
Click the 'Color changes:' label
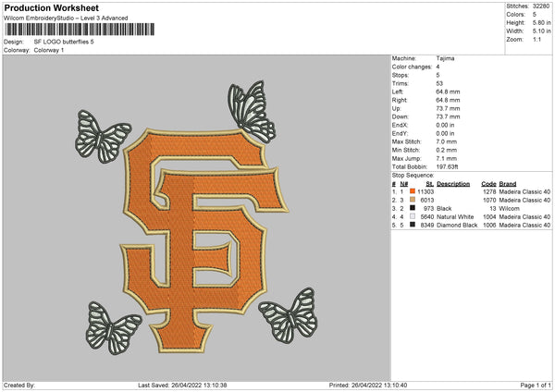(x=412, y=67)
